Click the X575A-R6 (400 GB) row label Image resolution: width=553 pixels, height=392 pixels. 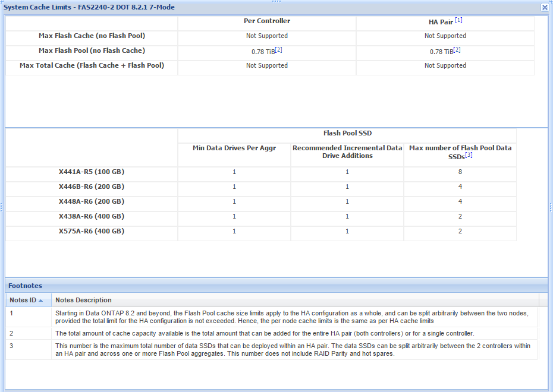92,231
